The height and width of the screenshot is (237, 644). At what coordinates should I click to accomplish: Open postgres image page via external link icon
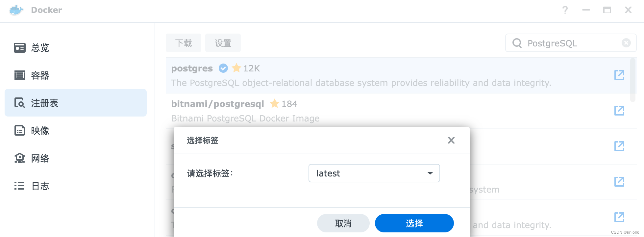(x=619, y=75)
